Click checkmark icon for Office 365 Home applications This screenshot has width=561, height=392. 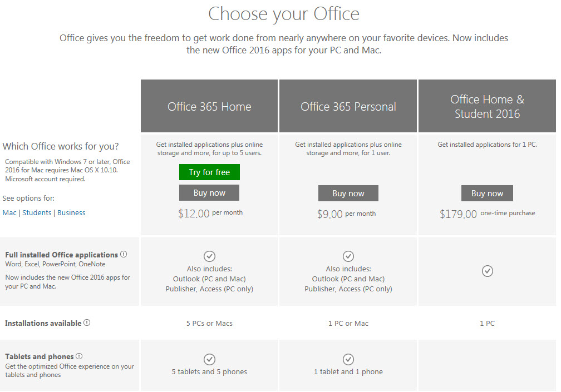pyautogui.click(x=209, y=256)
